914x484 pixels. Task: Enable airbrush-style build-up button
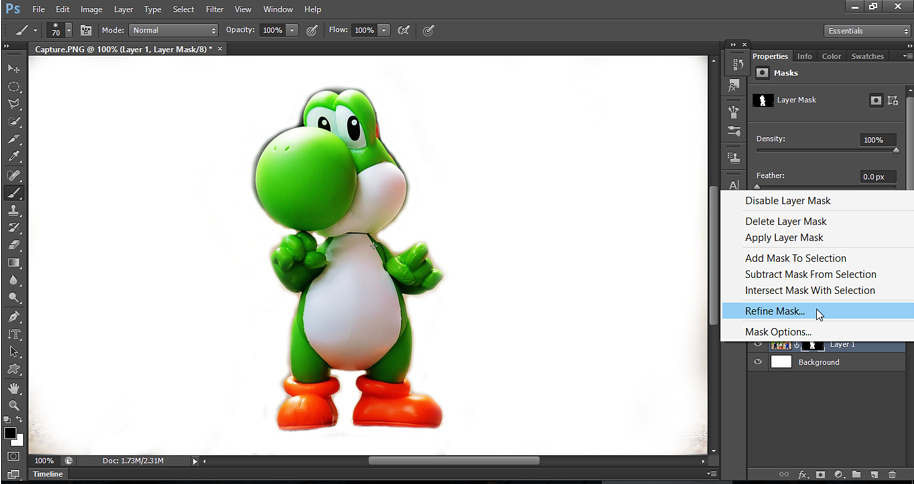pos(403,30)
